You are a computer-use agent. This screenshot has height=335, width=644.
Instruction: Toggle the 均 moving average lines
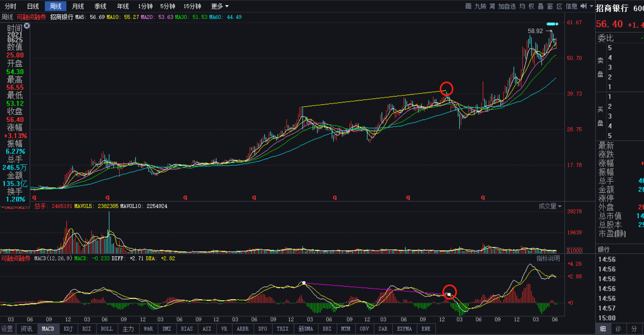pos(522,6)
